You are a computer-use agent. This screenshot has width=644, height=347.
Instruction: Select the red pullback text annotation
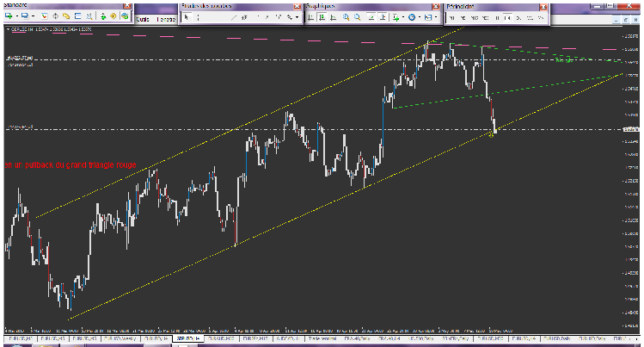click(x=71, y=164)
